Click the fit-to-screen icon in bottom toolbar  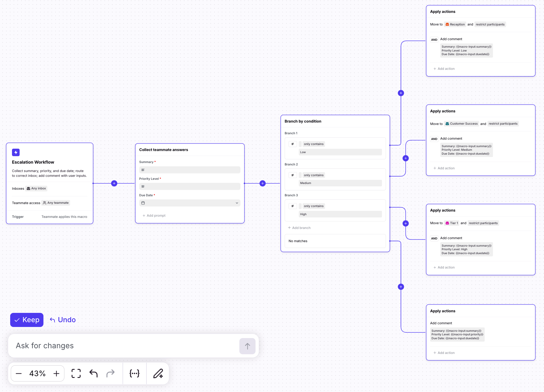click(x=76, y=373)
